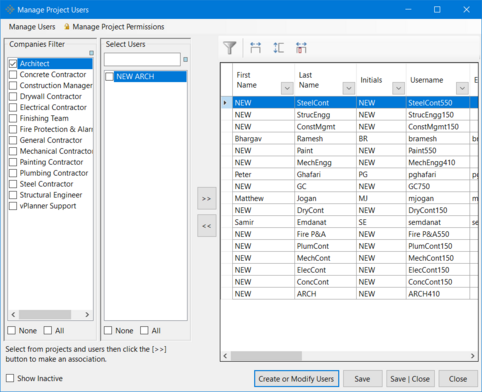This screenshot has width=482, height=392.
Task: Check the vPlanner Support checkbox
Action: (13, 206)
